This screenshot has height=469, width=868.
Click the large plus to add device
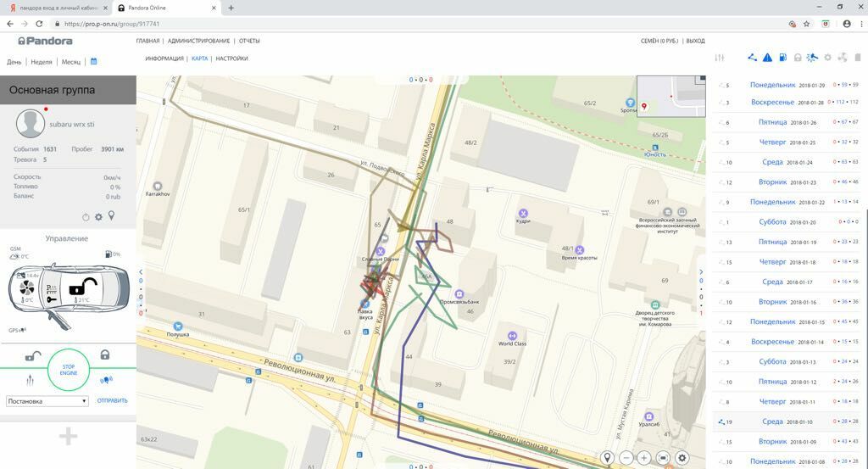tap(68, 436)
